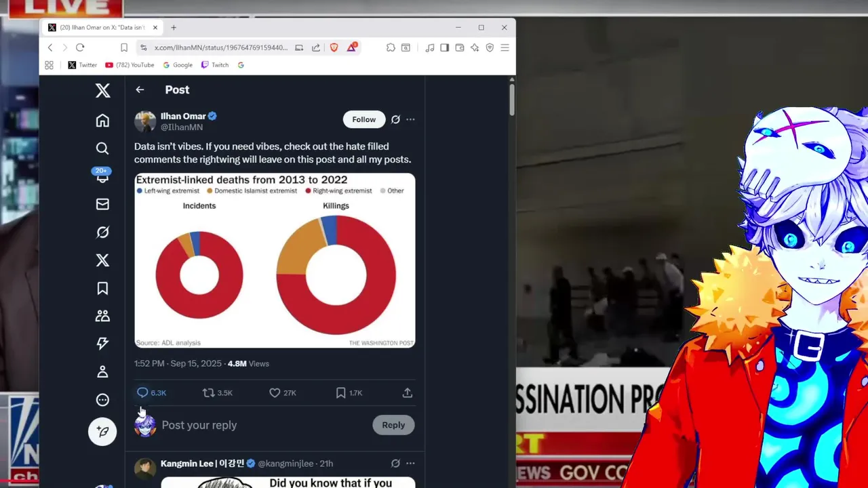Open the YouTube bookmark in bookmarks bar
The width and height of the screenshot is (868, 488).
130,65
